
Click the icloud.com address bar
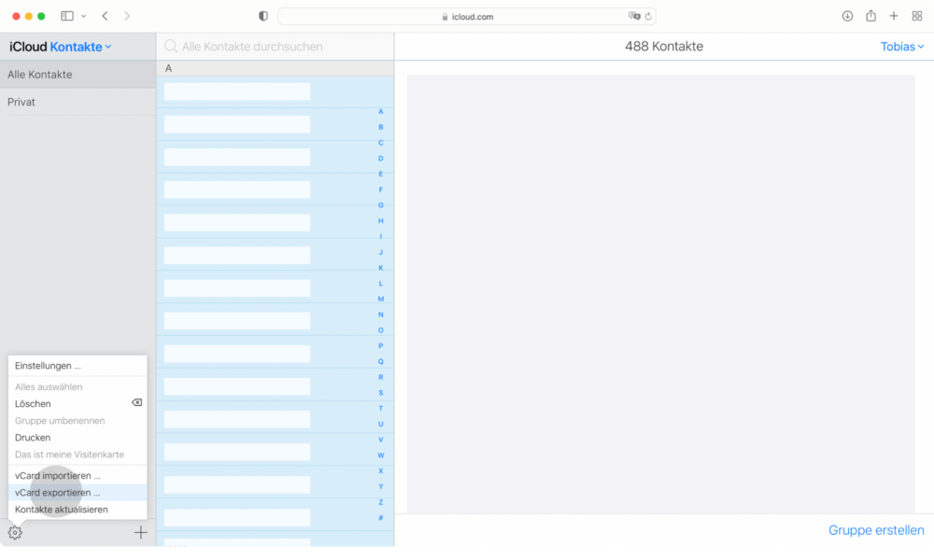pyautogui.click(x=467, y=17)
